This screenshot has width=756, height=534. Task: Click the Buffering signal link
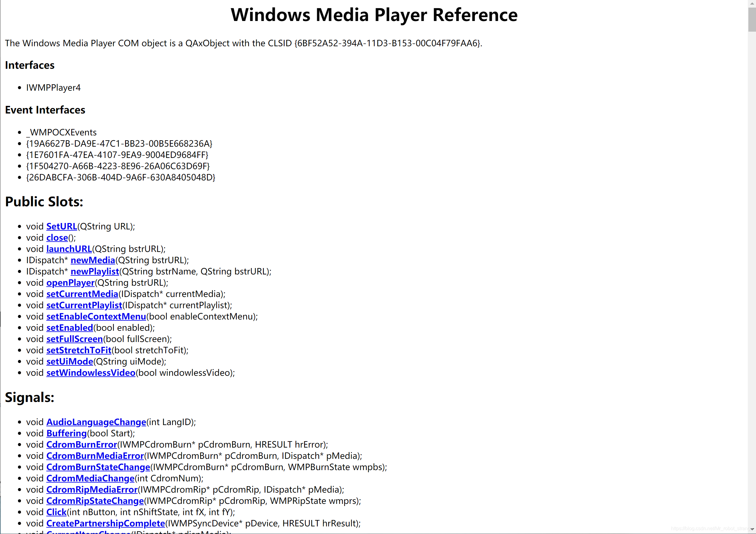(67, 433)
